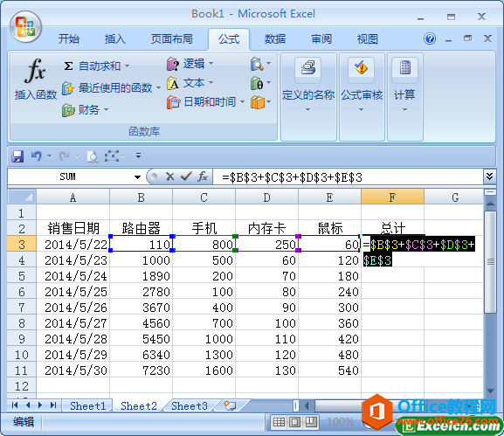Undo the last action
The width and height of the screenshot is (504, 436).
click(x=37, y=156)
